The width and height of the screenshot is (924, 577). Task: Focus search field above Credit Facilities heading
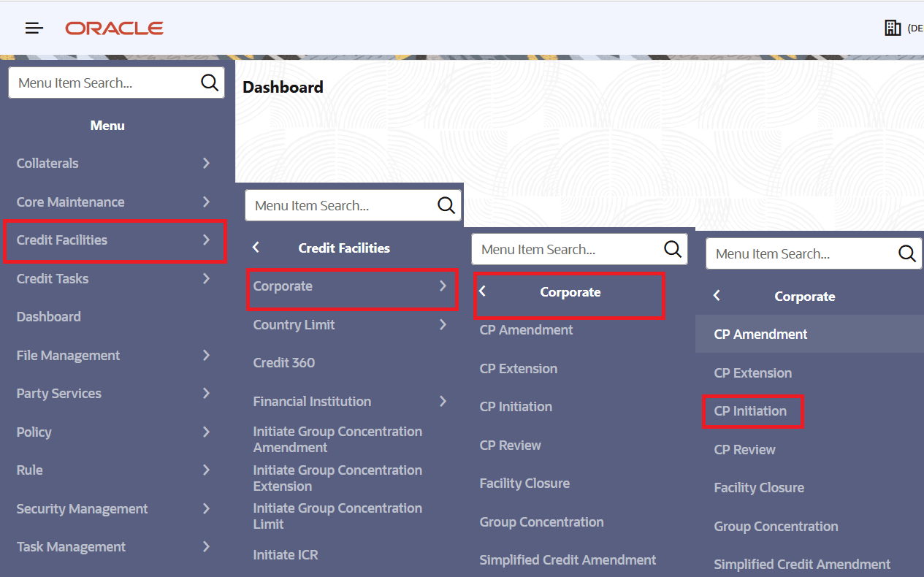(x=354, y=205)
